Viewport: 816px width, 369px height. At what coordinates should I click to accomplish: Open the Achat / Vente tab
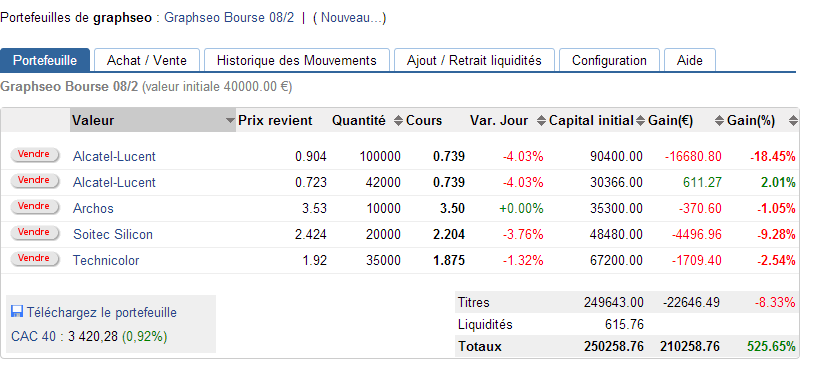147,60
